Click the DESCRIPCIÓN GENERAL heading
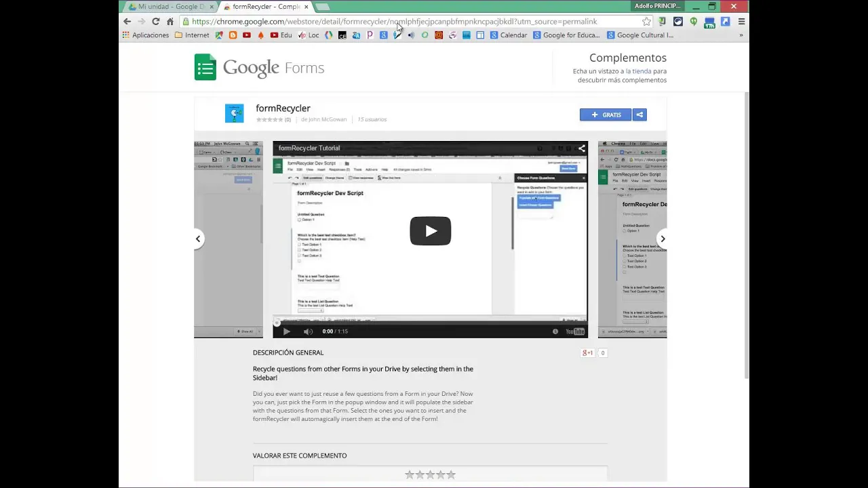This screenshot has width=868, height=488. [x=288, y=352]
